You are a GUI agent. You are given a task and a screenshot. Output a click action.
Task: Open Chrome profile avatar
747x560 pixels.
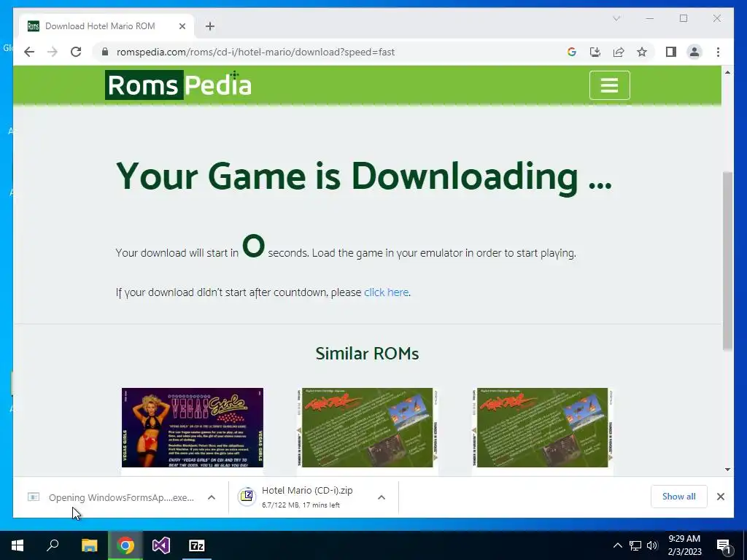[694, 52]
